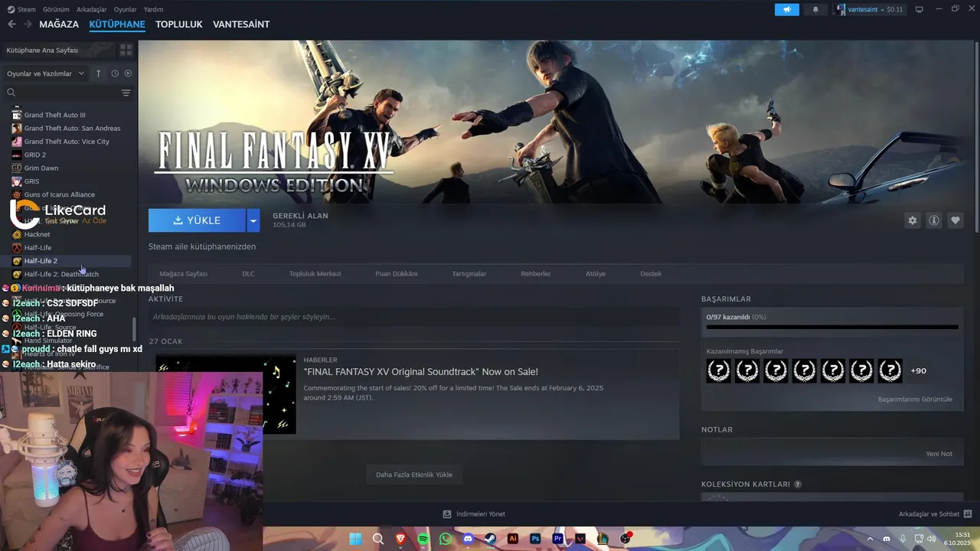Open the Atölye tab
The width and height of the screenshot is (980, 551).
596,273
